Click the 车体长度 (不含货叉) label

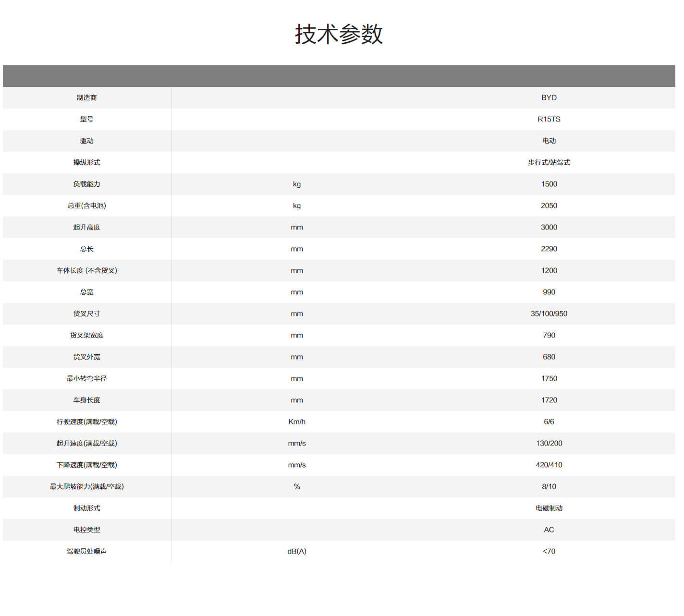point(86,270)
